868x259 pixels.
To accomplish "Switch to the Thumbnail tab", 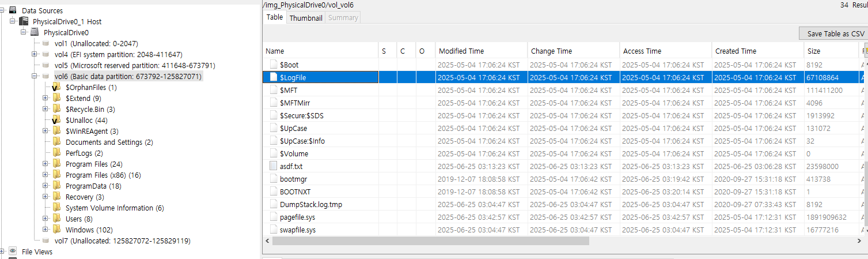I will [x=306, y=18].
